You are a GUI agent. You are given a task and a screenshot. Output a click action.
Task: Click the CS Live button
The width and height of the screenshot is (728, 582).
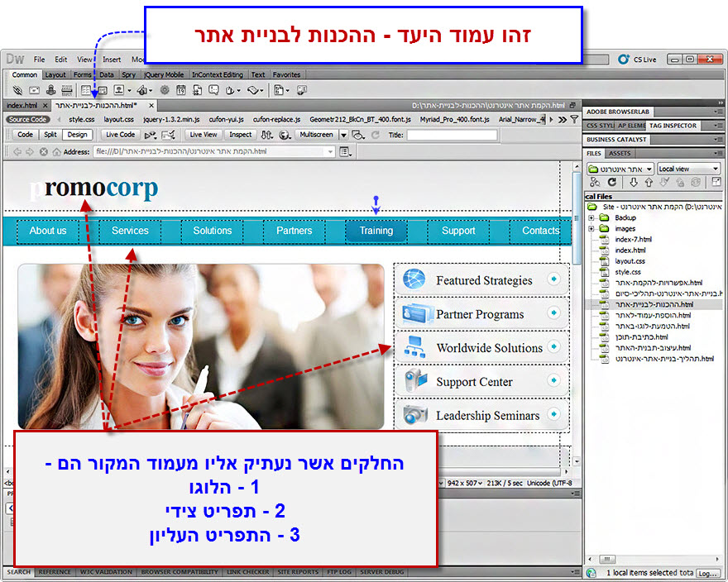636,60
